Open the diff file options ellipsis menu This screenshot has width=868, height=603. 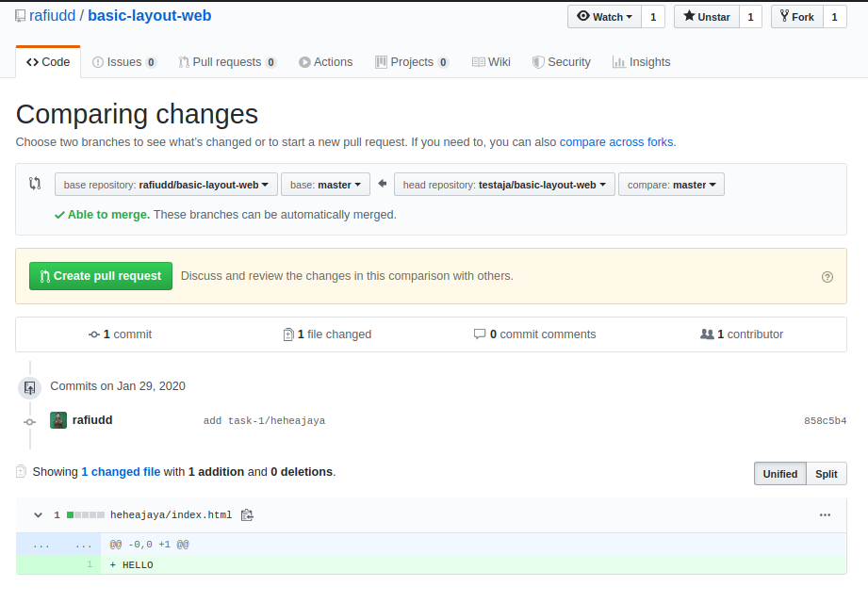click(825, 515)
